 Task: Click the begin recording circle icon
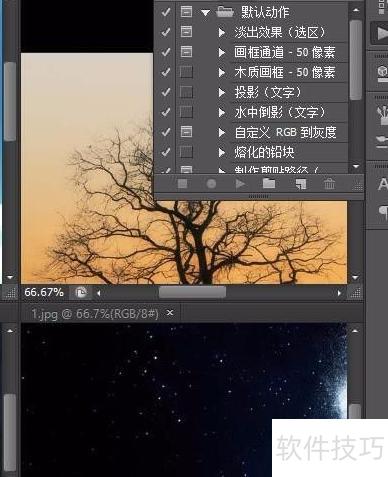pyautogui.click(x=211, y=184)
